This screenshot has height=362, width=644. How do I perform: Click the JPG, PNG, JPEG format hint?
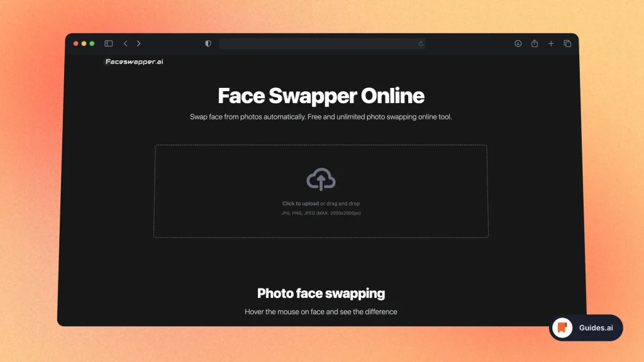click(x=321, y=213)
